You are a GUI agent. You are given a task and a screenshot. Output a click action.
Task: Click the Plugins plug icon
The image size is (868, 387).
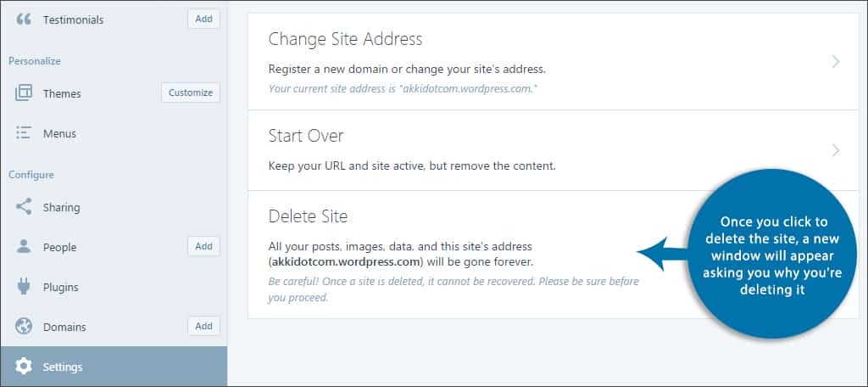[23, 287]
